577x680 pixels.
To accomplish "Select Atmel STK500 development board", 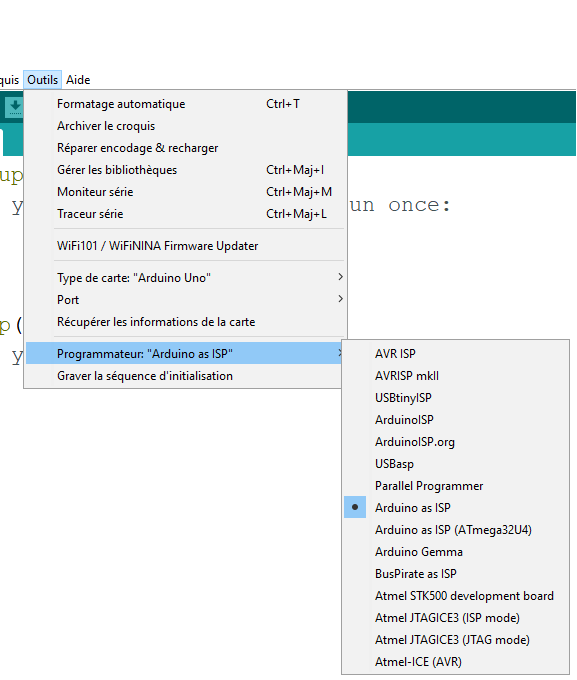I will click(x=456, y=596).
